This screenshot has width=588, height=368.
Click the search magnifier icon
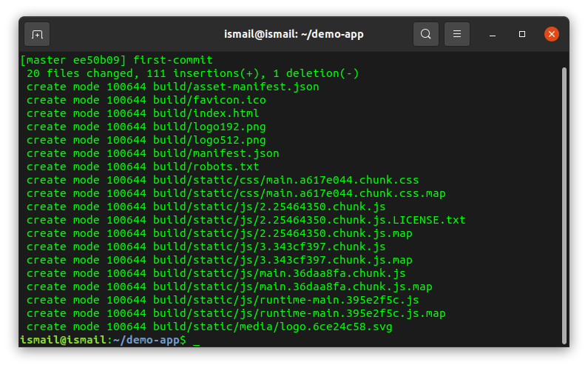pyautogui.click(x=425, y=34)
